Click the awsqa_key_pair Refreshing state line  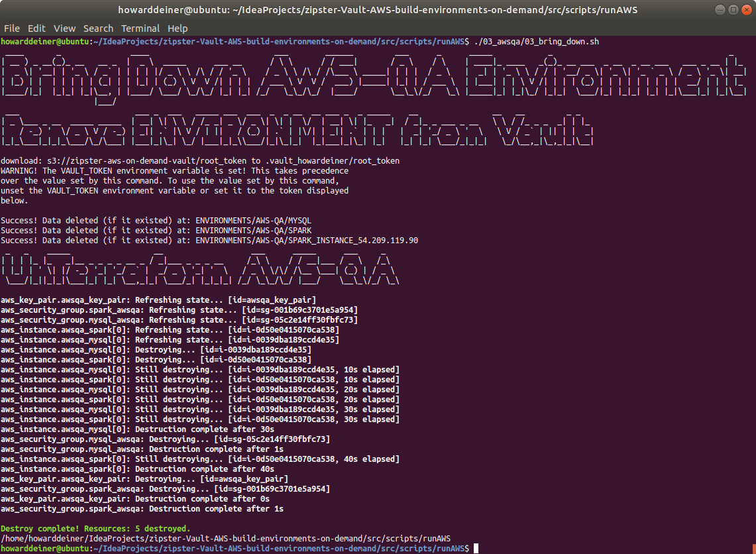pyautogui.click(x=158, y=300)
